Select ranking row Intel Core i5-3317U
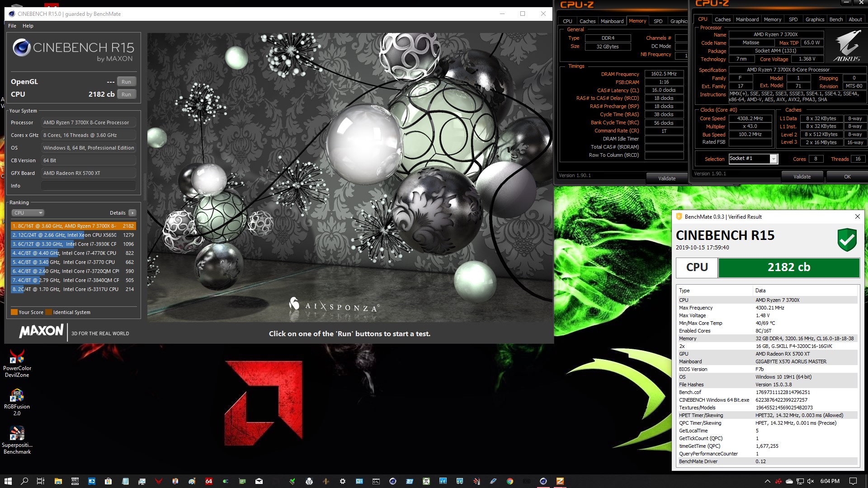The height and width of the screenshot is (488, 868). [x=73, y=289]
